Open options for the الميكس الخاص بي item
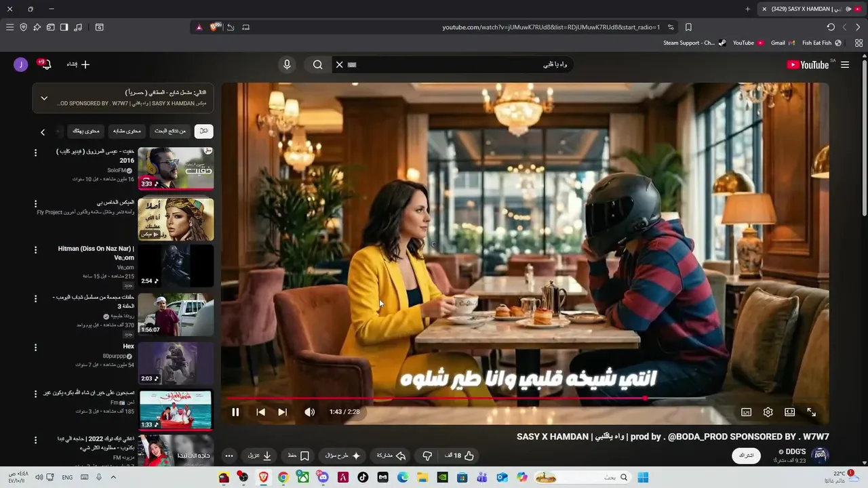868x488 pixels. [36, 203]
